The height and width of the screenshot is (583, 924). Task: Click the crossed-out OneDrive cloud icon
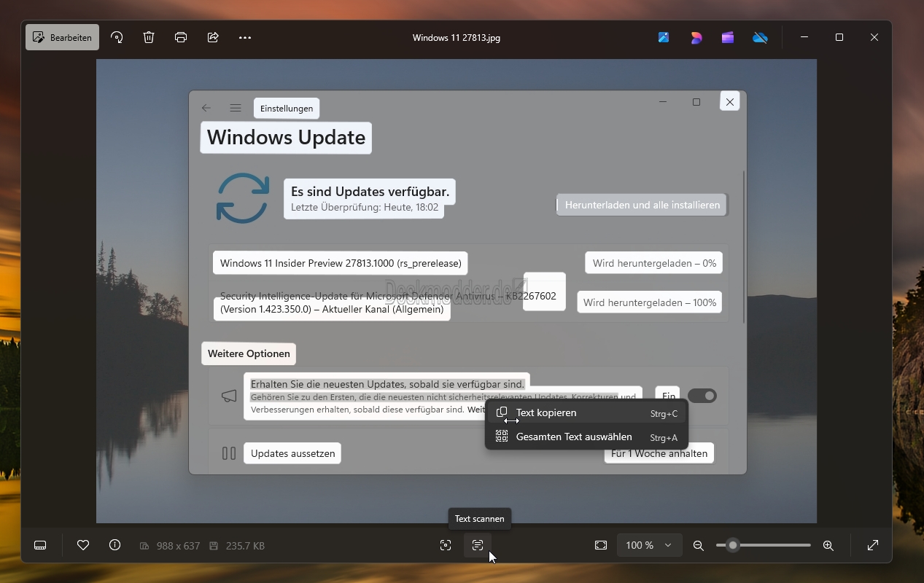point(760,37)
